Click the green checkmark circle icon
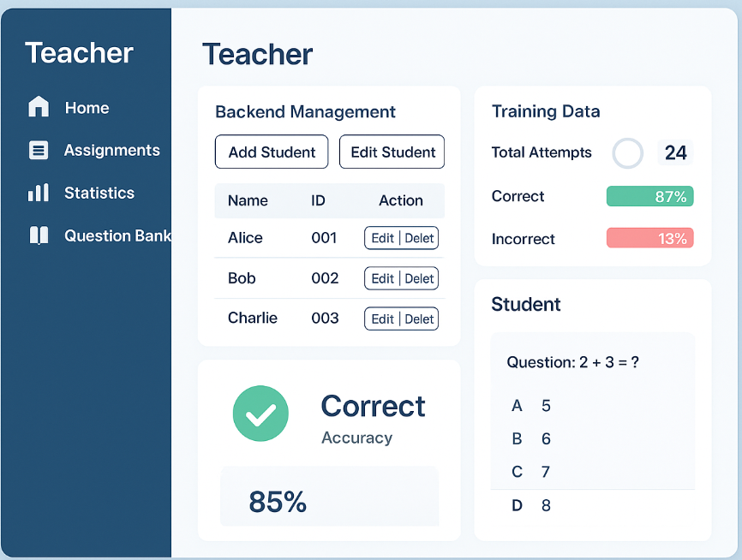This screenshot has width=742, height=560. pyautogui.click(x=260, y=414)
